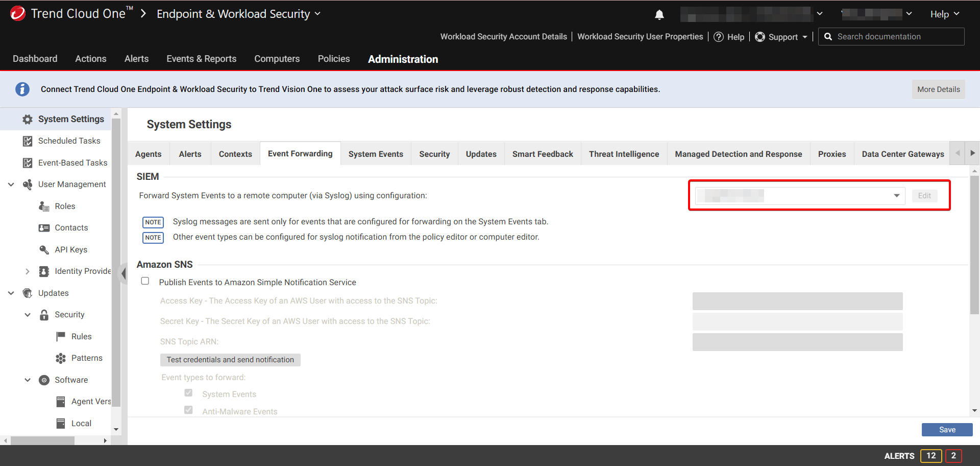The image size is (980, 466).
Task: Open the Actions menu
Action: tap(91, 59)
